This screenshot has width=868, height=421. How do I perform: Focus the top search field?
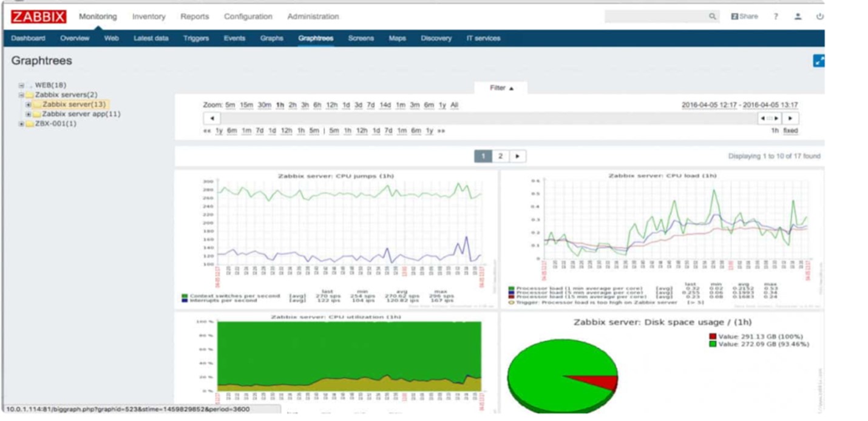pyautogui.click(x=656, y=16)
